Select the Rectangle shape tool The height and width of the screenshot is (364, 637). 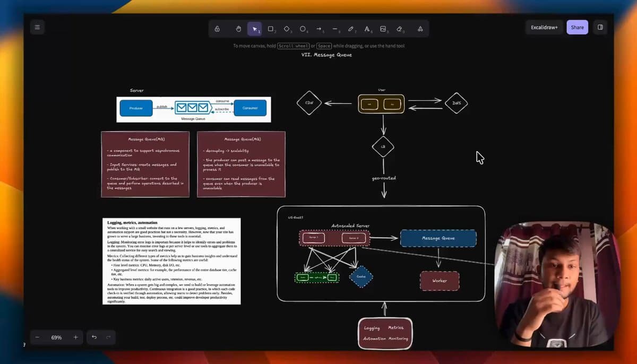[271, 29]
